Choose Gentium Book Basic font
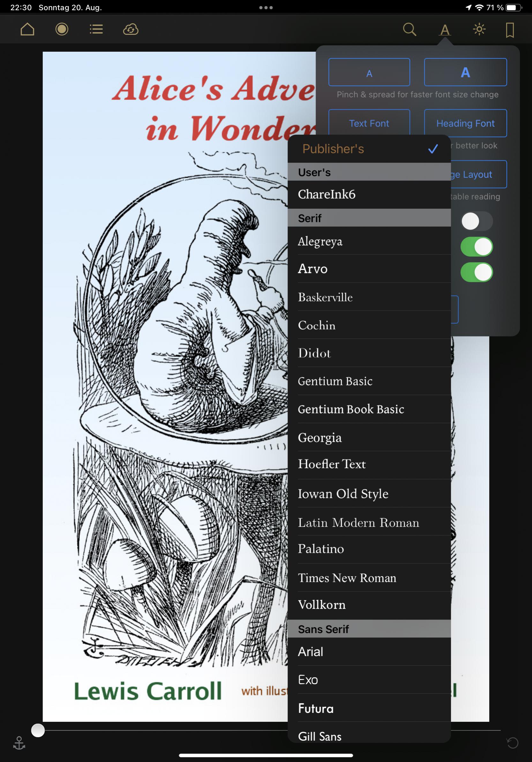Screen dimensions: 532x762 369,409
